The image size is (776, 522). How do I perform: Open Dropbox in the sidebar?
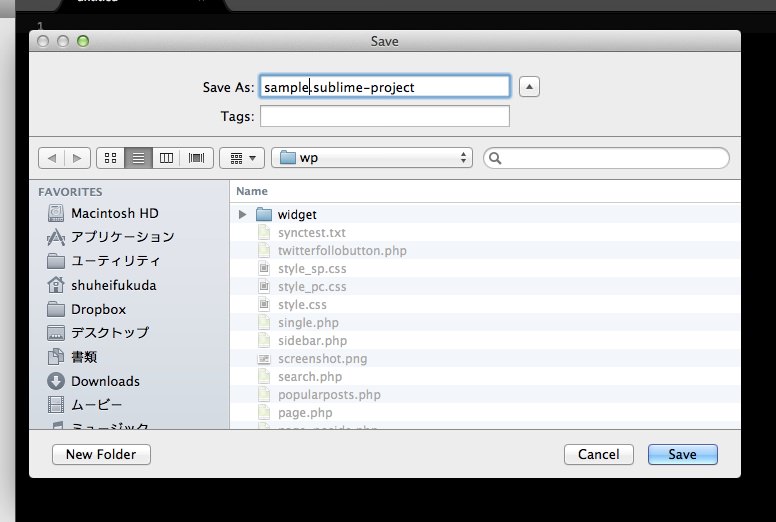pos(87,309)
